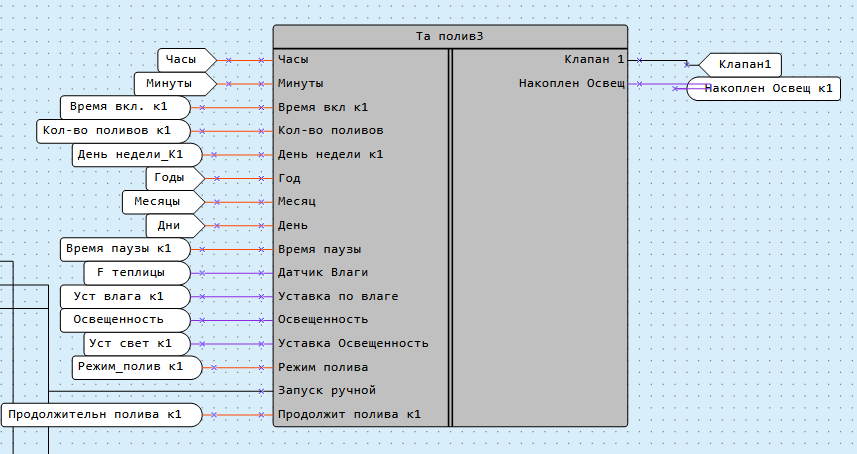Select the Минуты input variable block
This screenshot has height=454, width=857.
click(x=175, y=84)
